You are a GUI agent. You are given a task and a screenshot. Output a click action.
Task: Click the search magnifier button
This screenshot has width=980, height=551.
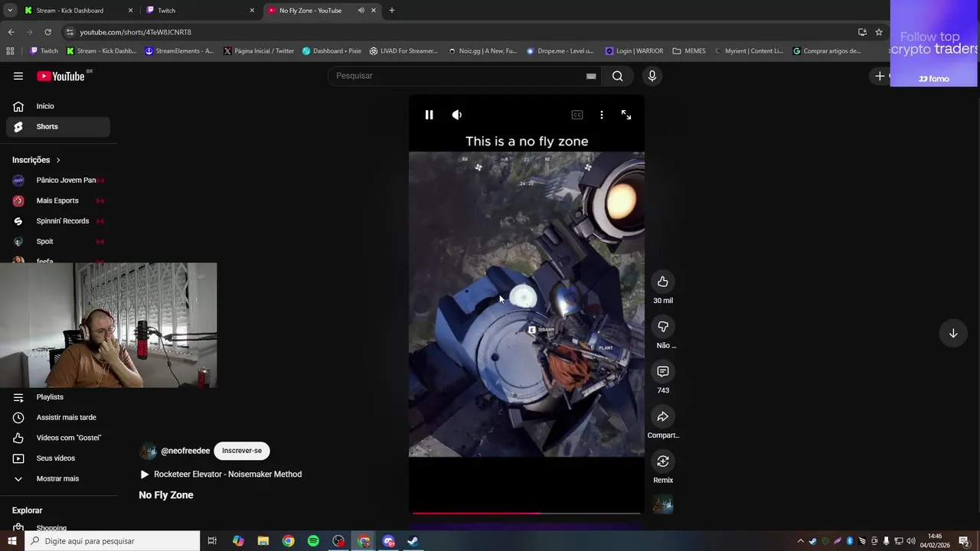point(618,76)
